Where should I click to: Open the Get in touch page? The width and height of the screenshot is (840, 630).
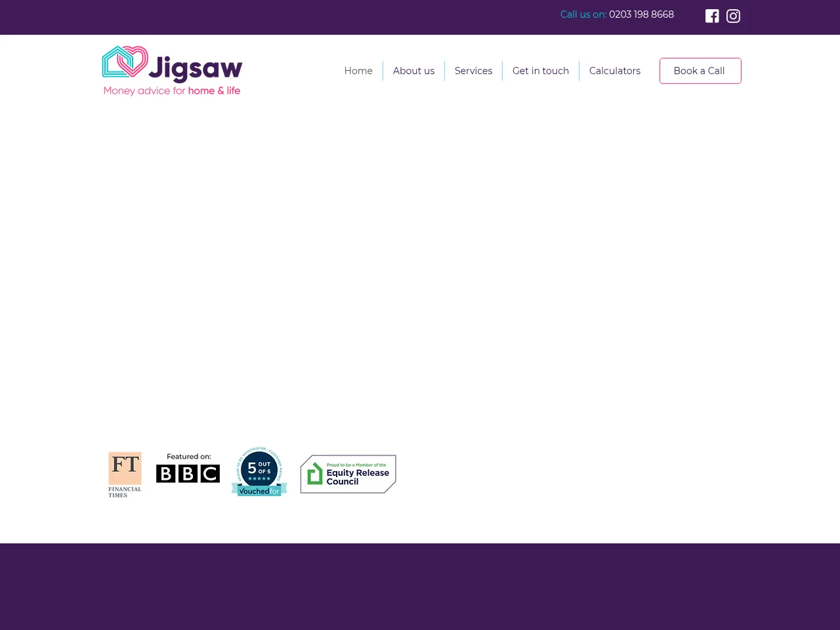point(541,71)
